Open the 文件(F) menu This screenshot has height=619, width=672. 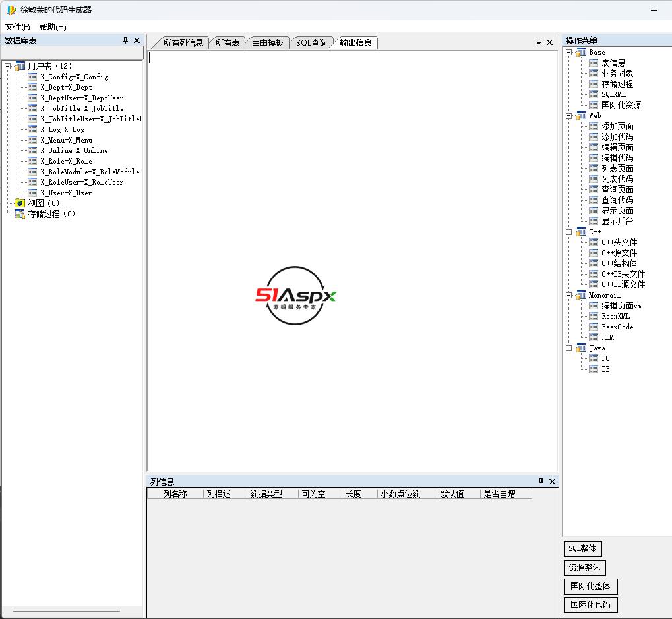point(18,26)
